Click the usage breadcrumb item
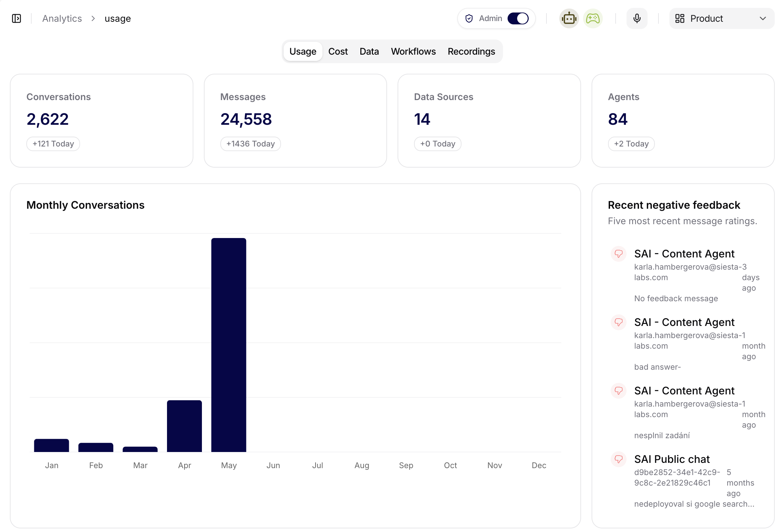This screenshot has width=780, height=532. tap(118, 18)
